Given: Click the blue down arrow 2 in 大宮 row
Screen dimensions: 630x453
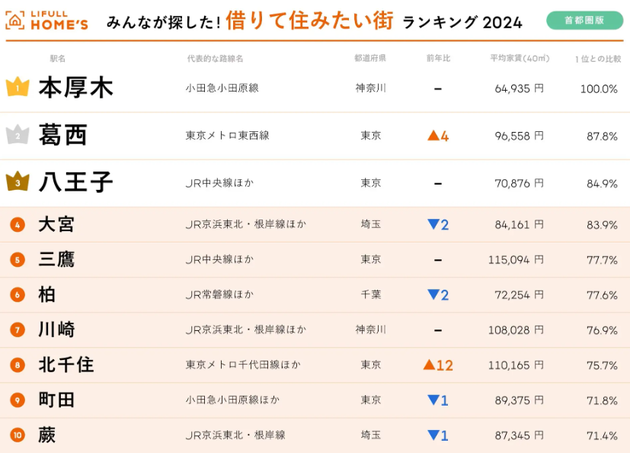Looking at the screenshot, I should pyautogui.click(x=438, y=224).
